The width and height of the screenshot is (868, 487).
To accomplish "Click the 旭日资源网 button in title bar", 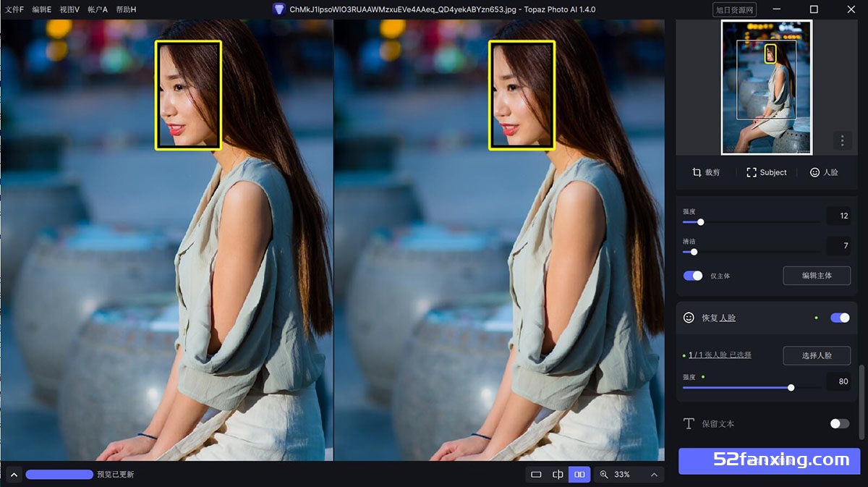I will pos(734,9).
